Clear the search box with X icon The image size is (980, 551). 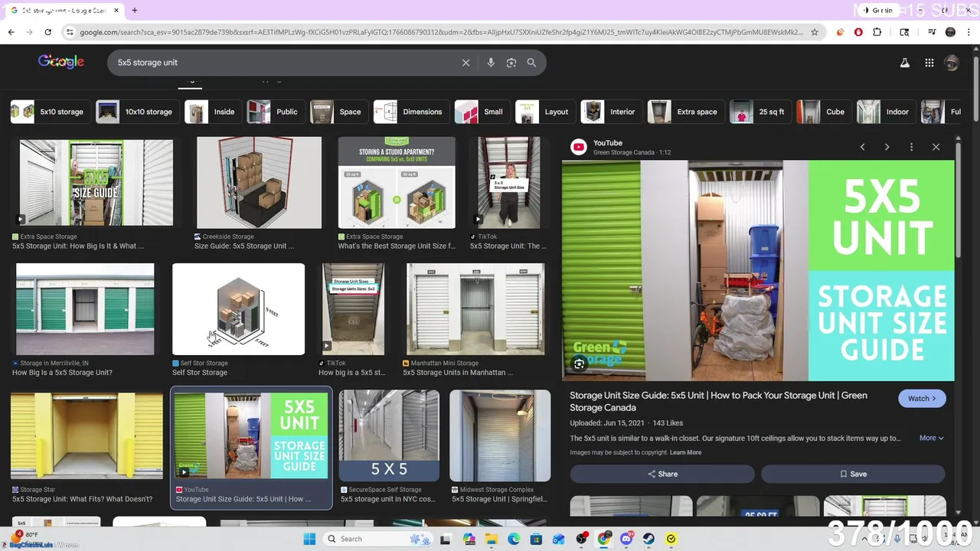(x=465, y=63)
